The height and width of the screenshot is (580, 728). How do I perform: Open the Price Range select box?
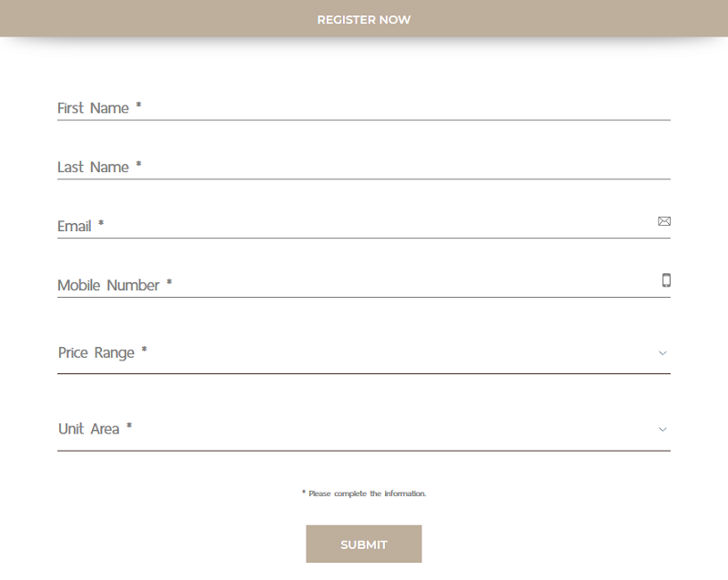(363, 353)
